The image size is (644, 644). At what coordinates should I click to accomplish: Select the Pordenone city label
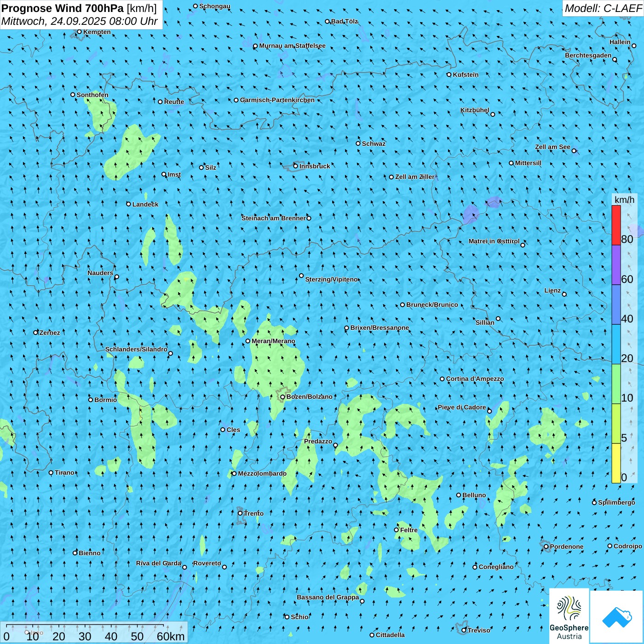(x=567, y=546)
